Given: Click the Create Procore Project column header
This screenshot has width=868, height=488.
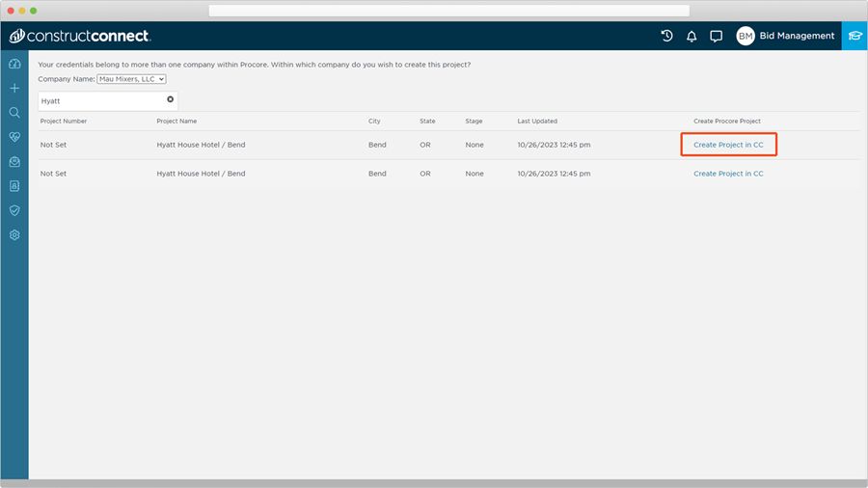Looking at the screenshot, I should tap(727, 122).
